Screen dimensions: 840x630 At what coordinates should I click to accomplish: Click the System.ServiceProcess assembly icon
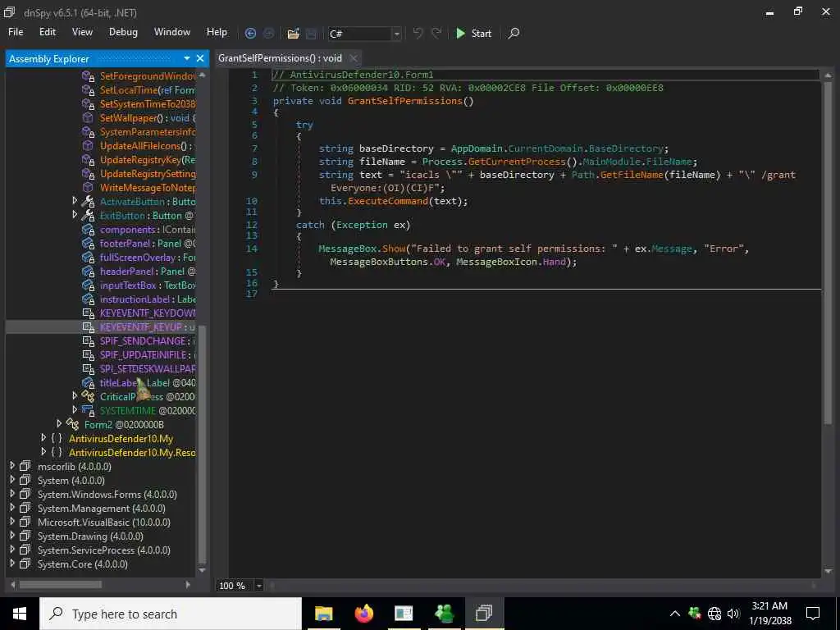(25, 550)
